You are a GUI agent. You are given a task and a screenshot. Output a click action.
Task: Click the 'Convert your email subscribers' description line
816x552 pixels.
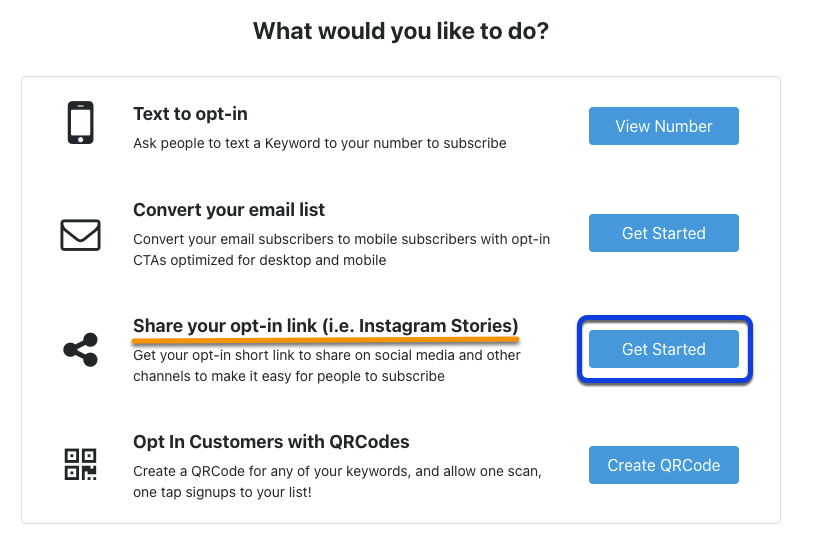[x=341, y=239]
